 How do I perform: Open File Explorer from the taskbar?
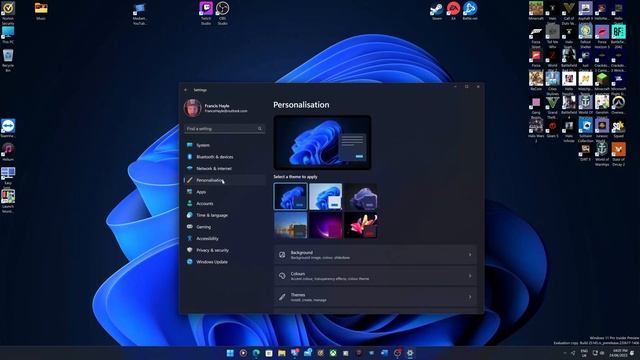click(282, 353)
